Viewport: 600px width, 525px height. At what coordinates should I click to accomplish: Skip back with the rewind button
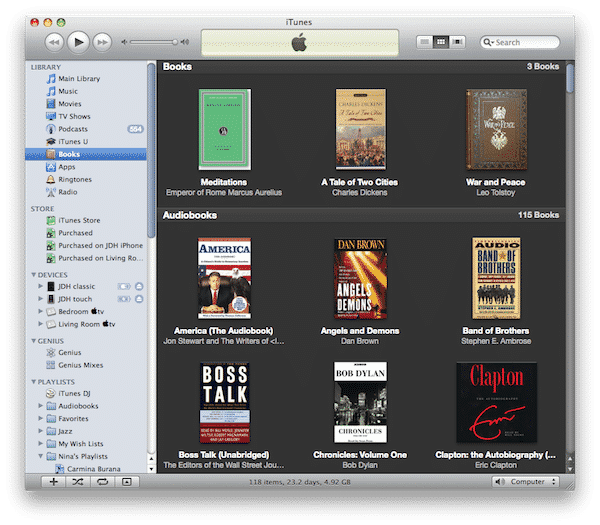point(54,42)
